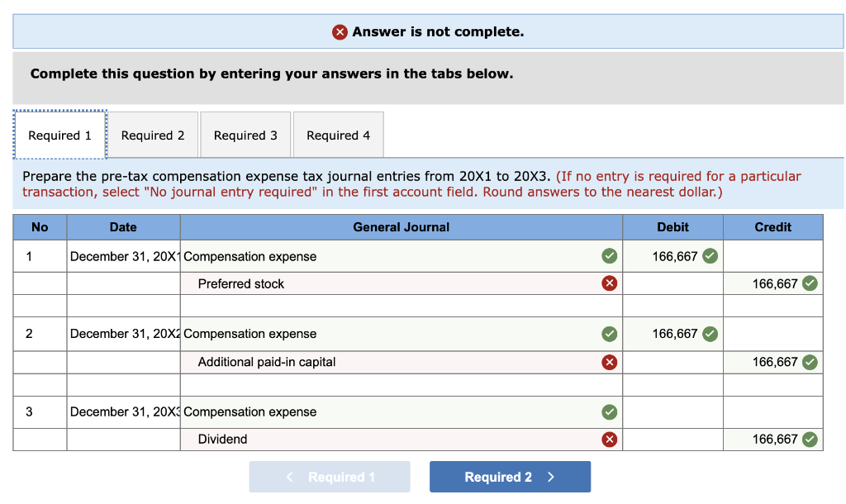The height and width of the screenshot is (504, 846).
Task: Select the debit field for entry 3
Action: (673, 411)
